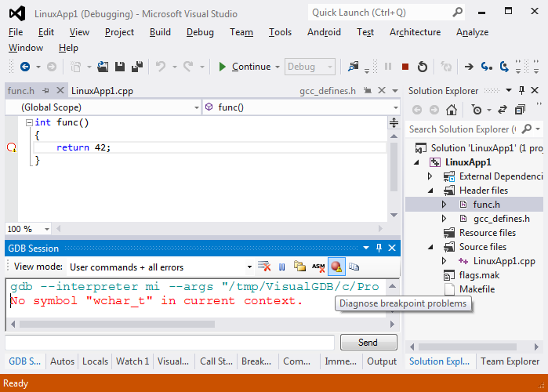
Task: Stop debugging with the red square
Action: 405,67
